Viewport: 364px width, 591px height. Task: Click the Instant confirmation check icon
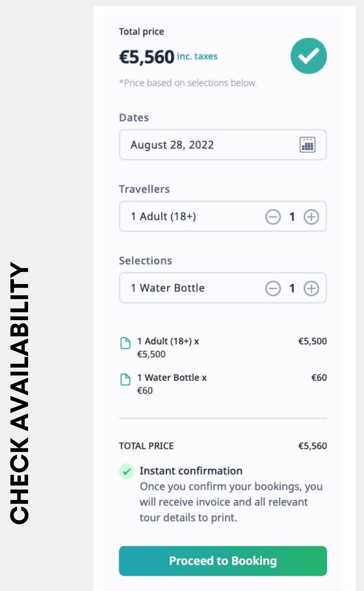127,471
